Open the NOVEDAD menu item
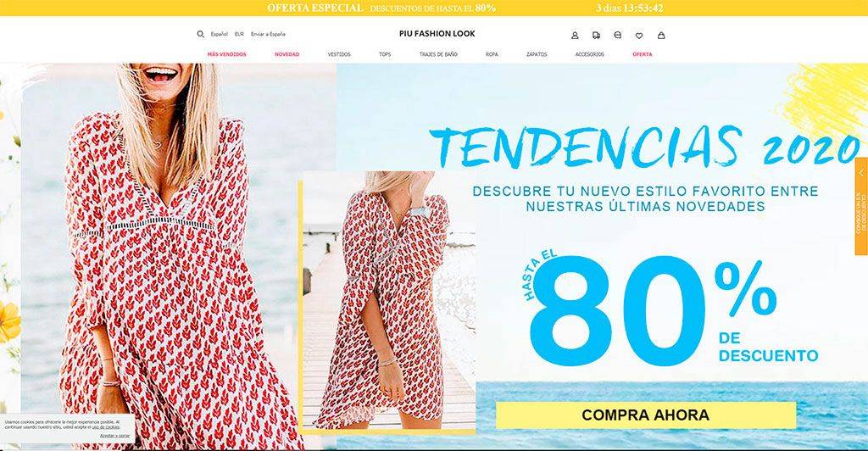Image resolution: width=868 pixels, height=451 pixels. (x=287, y=54)
